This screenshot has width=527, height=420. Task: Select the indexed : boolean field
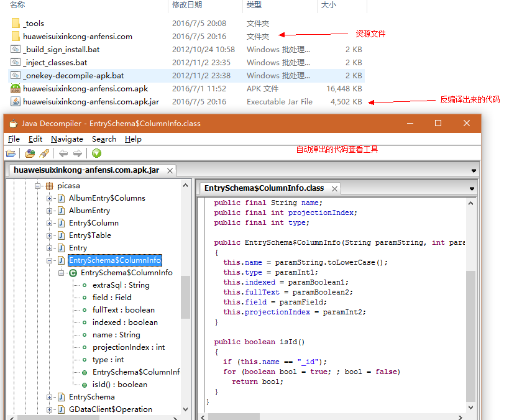coord(125,322)
